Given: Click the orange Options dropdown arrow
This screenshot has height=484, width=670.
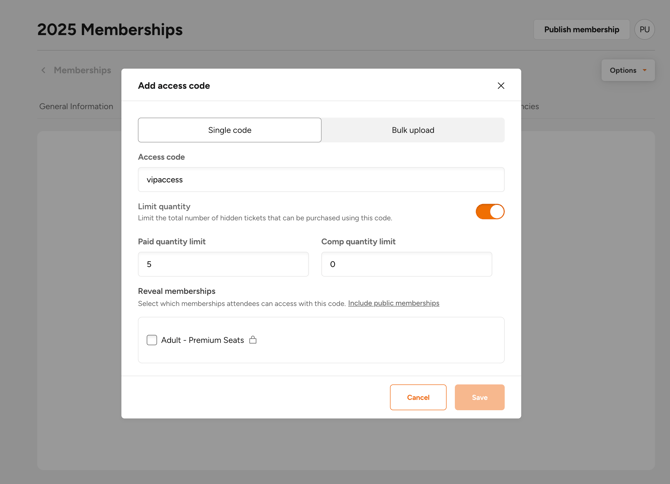Looking at the screenshot, I should 644,70.
